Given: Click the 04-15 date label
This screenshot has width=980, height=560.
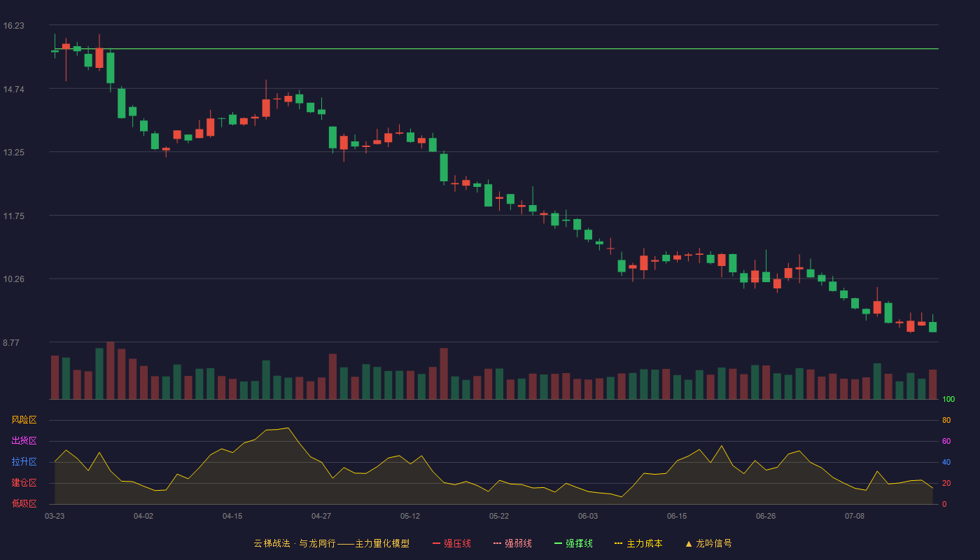Looking at the screenshot, I should tap(232, 516).
